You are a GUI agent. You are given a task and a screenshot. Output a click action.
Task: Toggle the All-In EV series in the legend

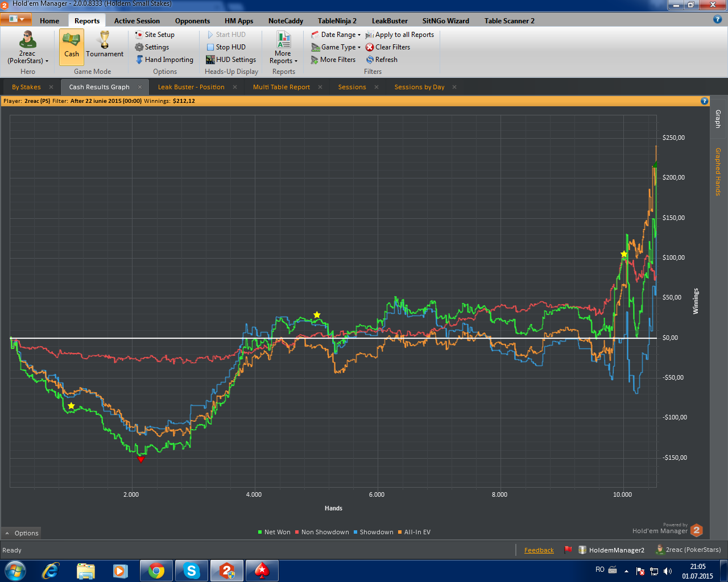coord(414,533)
